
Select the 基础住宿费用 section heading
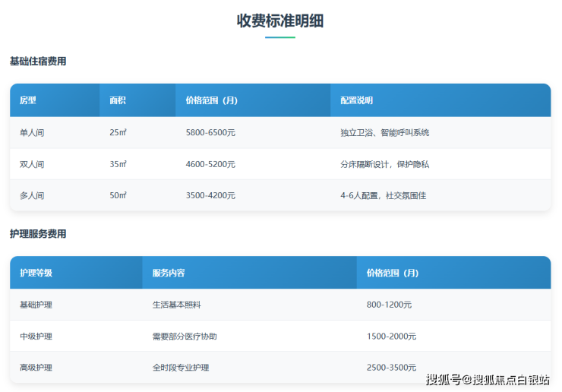pos(38,61)
